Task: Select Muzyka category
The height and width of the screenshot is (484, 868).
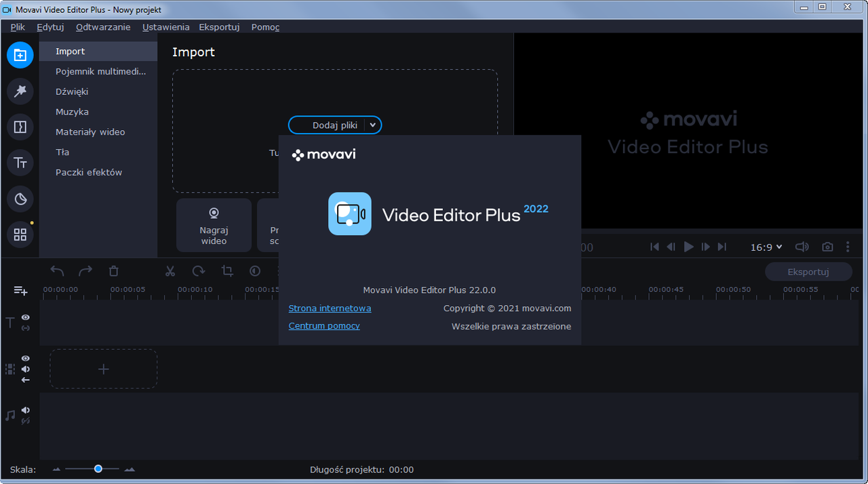Action: coord(98,112)
